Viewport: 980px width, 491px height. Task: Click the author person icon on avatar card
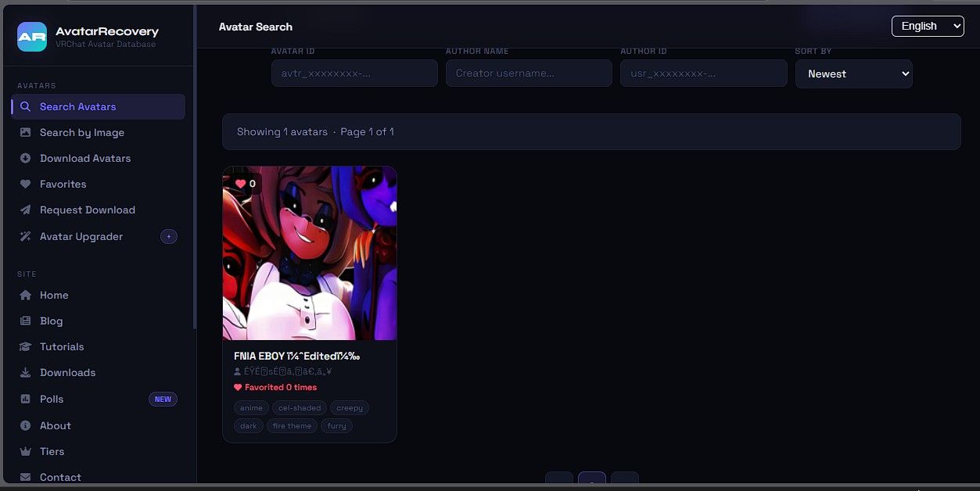[x=238, y=371]
